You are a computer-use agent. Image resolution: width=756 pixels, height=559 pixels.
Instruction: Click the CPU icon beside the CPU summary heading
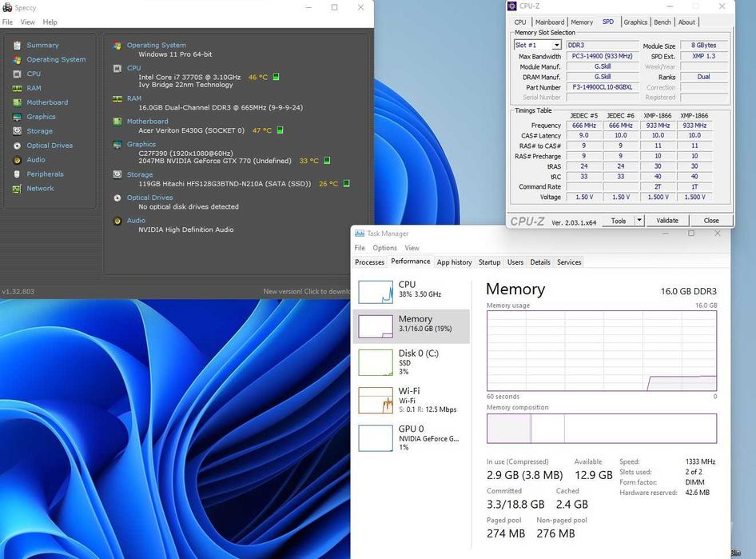(x=117, y=69)
